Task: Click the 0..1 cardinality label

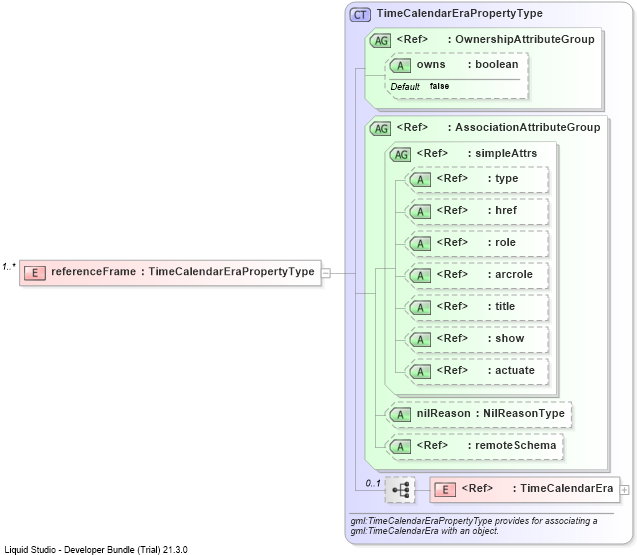Action: tap(373, 483)
